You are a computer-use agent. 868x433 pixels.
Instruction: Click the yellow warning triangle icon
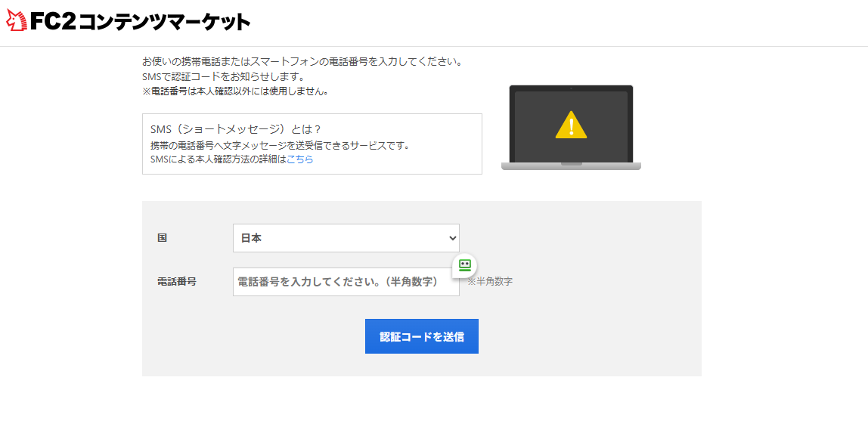click(571, 125)
